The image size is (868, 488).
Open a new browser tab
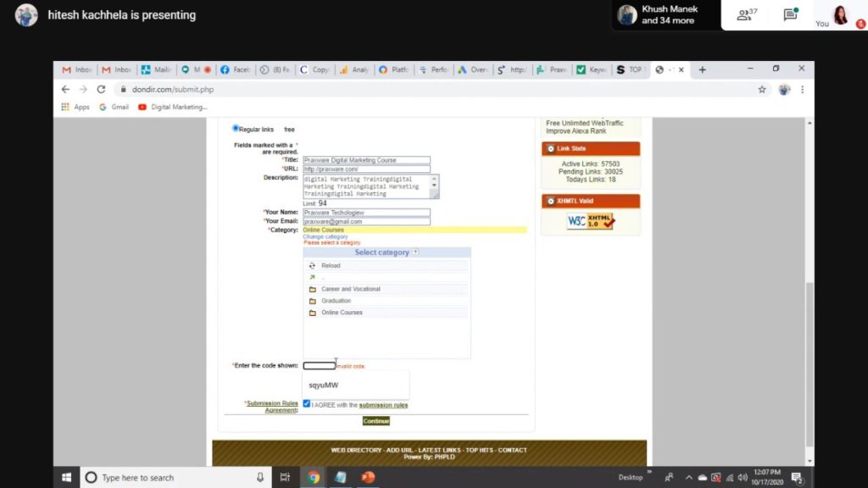pyautogui.click(x=702, y=69)
